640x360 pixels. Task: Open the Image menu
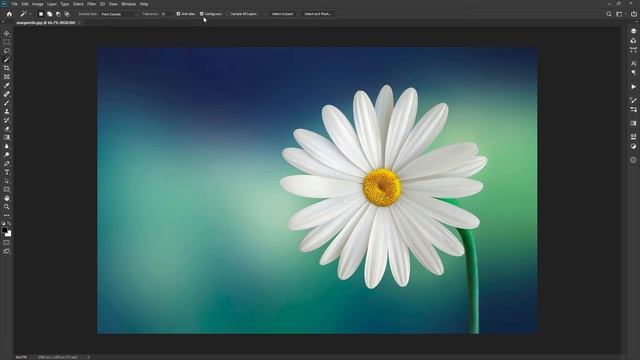click(38, 4)
